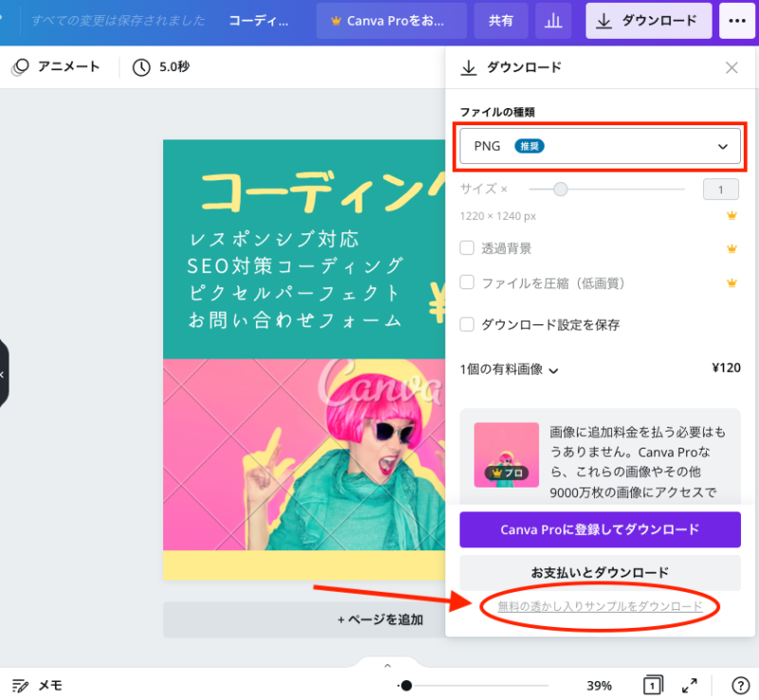Close the download panel with X
Screen dimensions: 759x700
[731, 67]
